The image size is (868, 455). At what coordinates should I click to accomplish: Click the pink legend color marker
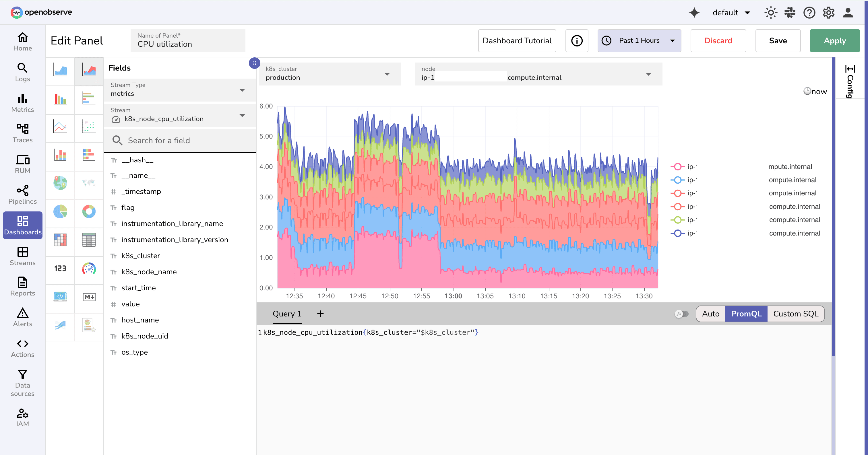point(677,166)
